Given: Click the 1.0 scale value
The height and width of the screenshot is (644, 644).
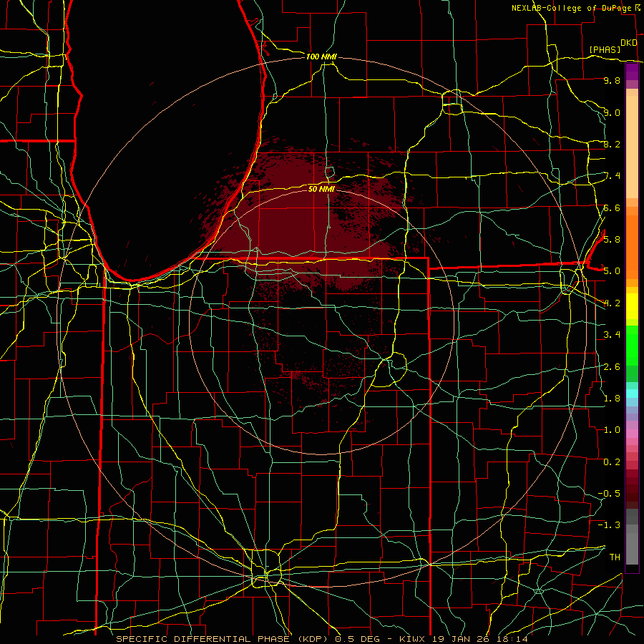Looking at the screenshot, I should [612, 429].
